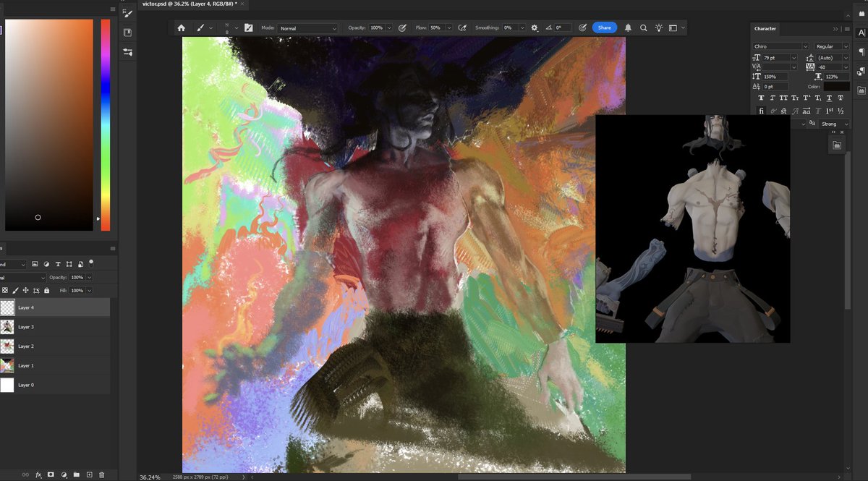Add a layer style fx icon
868x481 pixels.
click(x=39, y=474)
